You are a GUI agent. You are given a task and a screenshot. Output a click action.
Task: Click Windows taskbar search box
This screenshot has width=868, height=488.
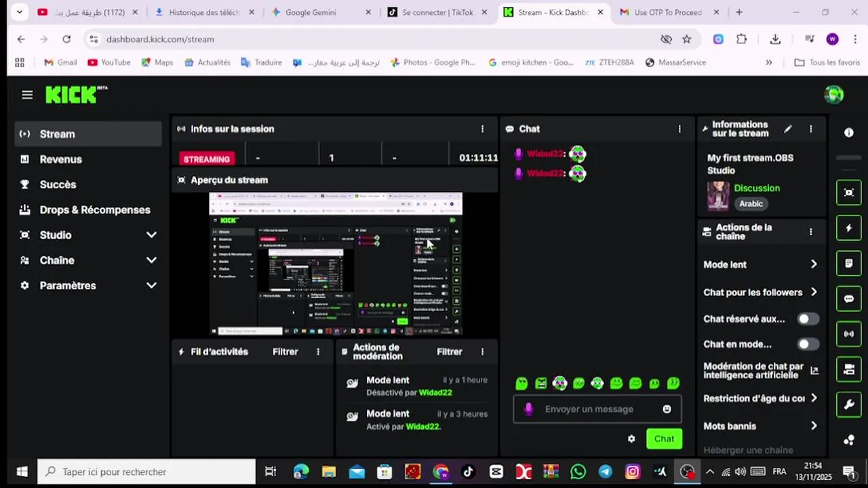[146, 472]
